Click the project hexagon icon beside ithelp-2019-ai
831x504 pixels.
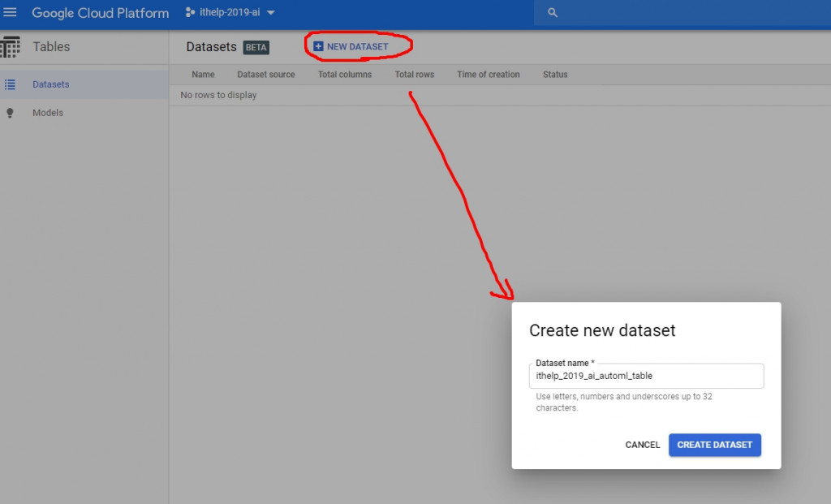[190, 12]
